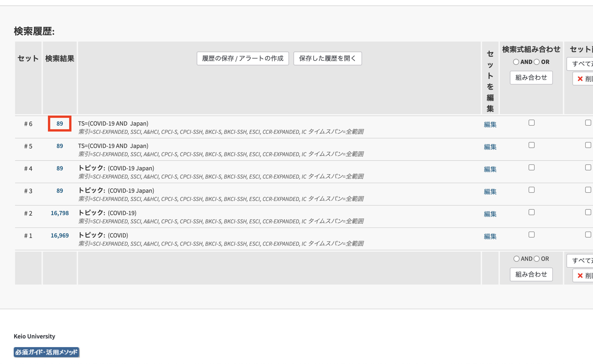
Task: Click トピック: (COVID-19) query text
Action: tap(107, 213)
